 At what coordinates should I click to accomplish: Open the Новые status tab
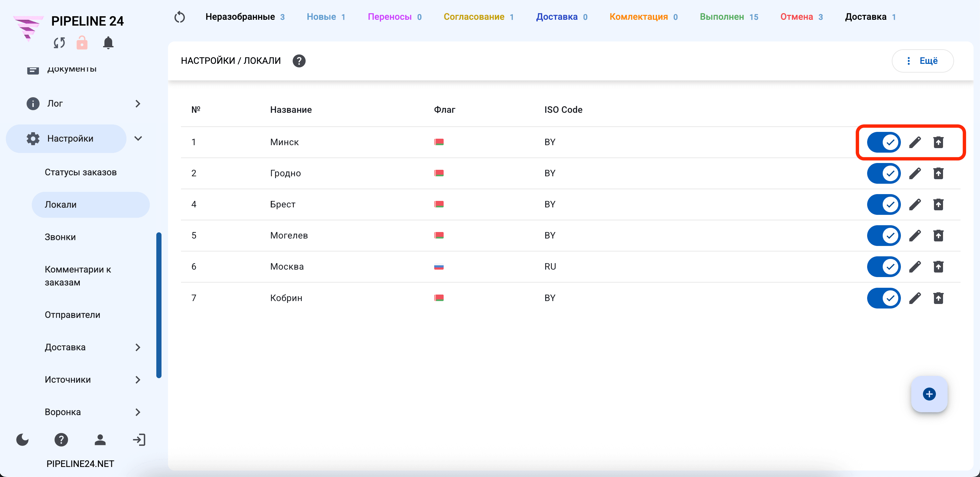(326, 17)
